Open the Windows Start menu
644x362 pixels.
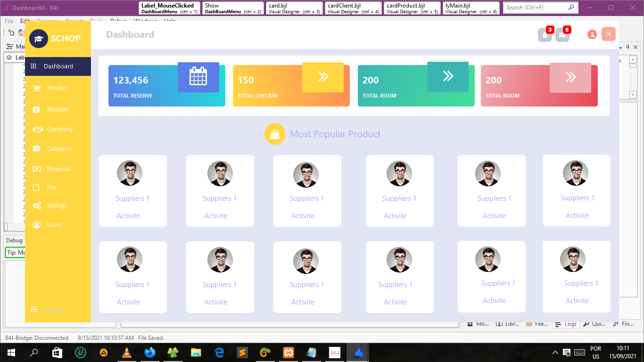(x=11, y=353)
